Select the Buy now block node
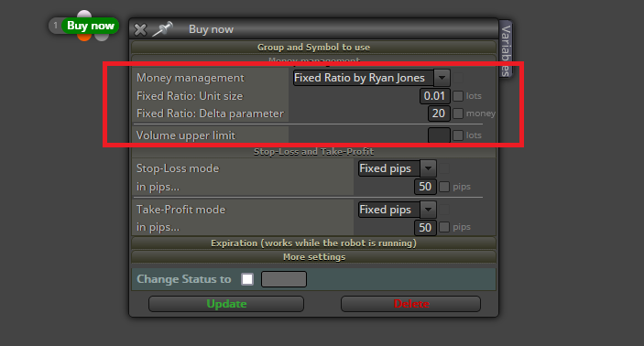This screenshot has height=346, width=644. 91,26
